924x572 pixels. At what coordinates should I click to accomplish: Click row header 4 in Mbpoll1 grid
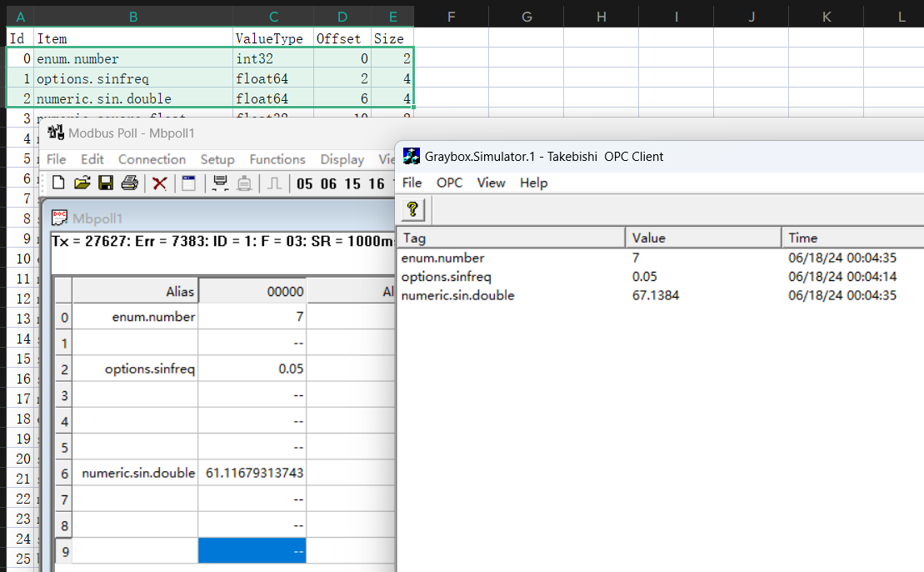(64, 421)
